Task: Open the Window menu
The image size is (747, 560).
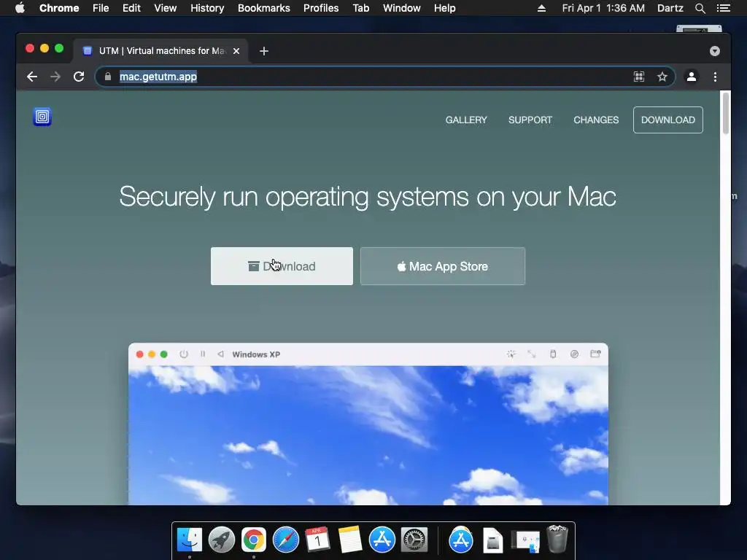Action: point(402,8)
